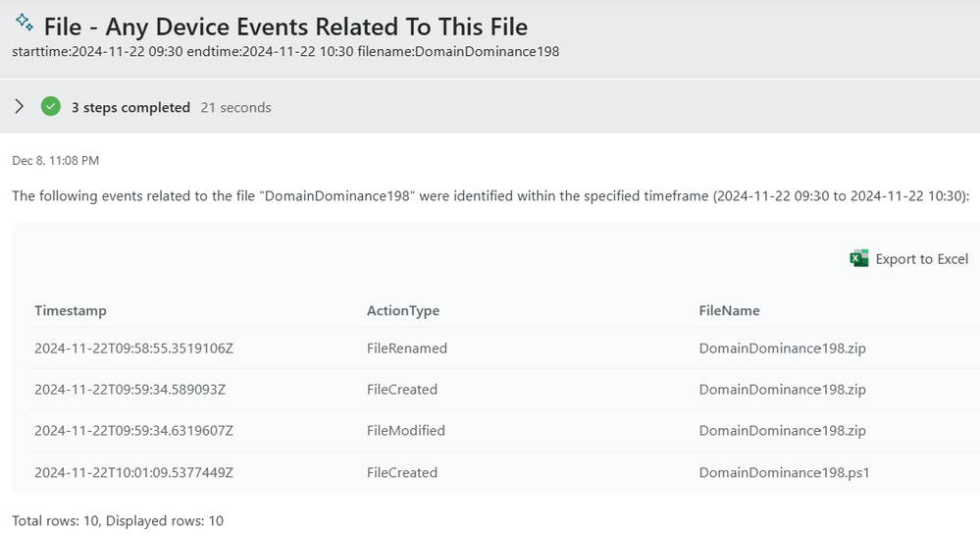Image resolution: width=980 pixels, height=537 pixels.
Task: Click the FileName column header
Action: 730,310
